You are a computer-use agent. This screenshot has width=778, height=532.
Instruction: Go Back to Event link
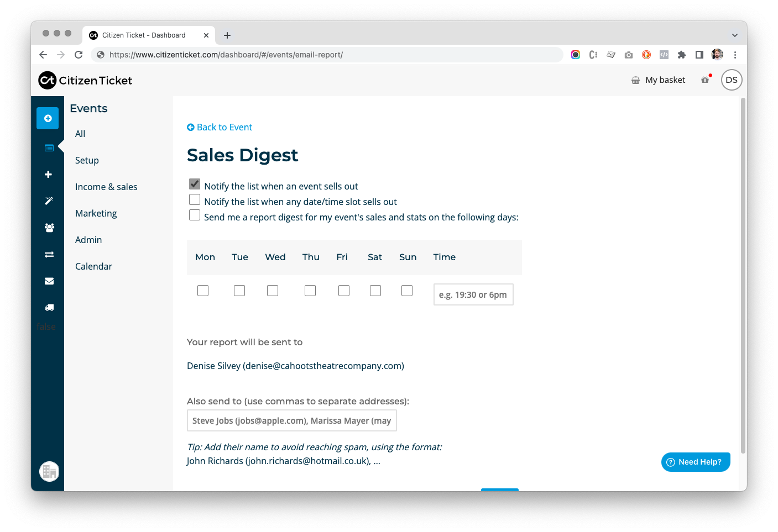tap(220, 127)
